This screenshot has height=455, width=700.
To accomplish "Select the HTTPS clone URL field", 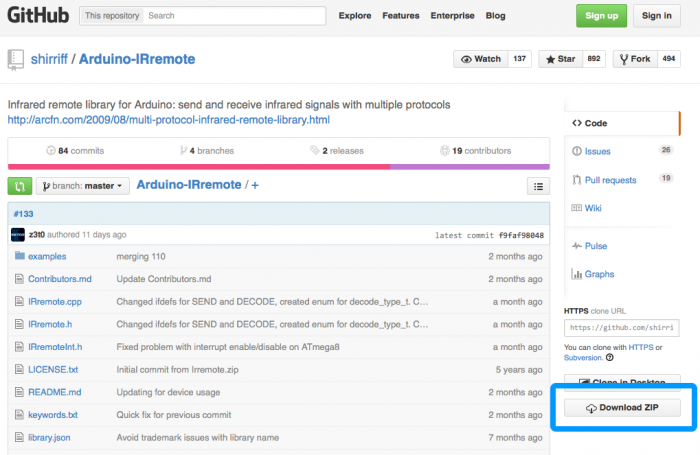I will (621, 328).
